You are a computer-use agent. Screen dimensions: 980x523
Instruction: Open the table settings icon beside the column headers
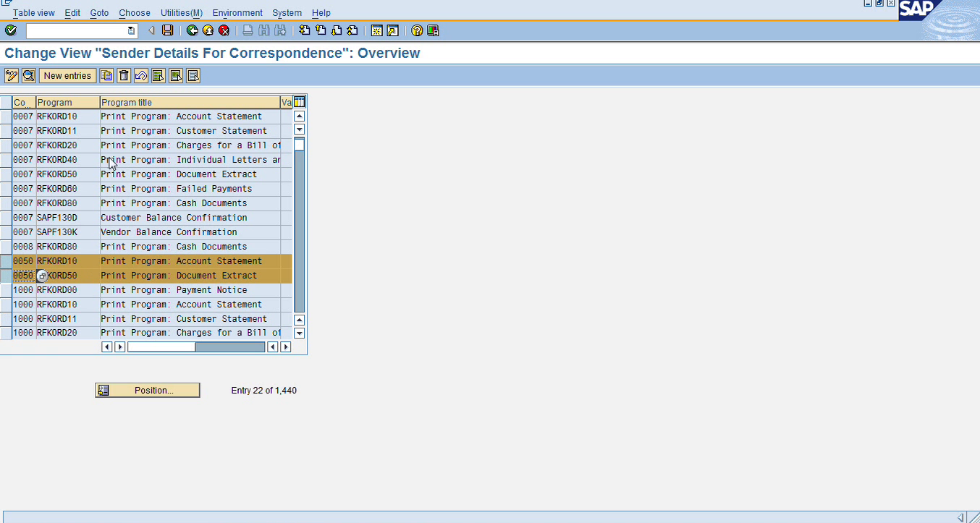pyautogui.click(x=299, y=102)
